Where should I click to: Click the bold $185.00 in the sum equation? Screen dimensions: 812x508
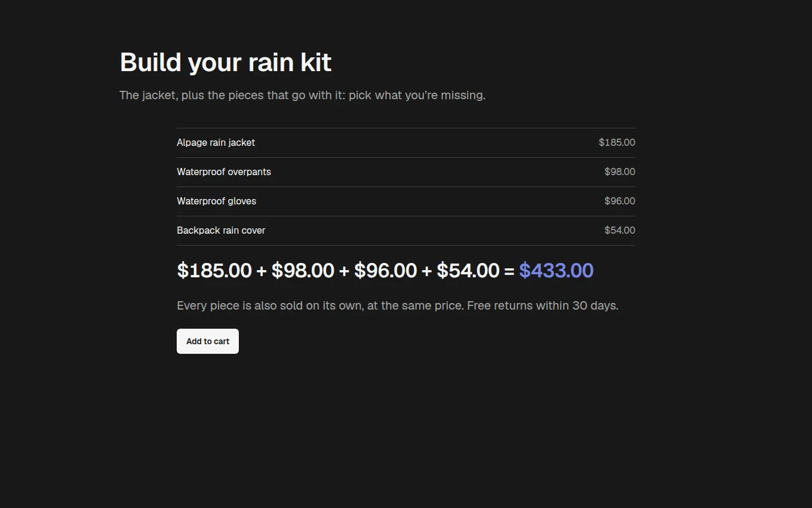click(214, 270)
